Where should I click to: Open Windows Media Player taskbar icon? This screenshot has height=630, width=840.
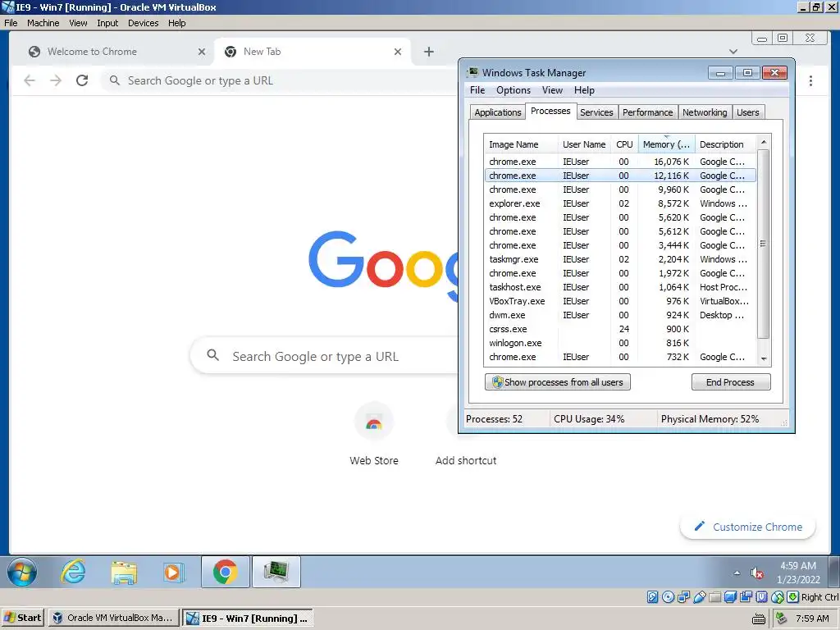pos(173,572)
